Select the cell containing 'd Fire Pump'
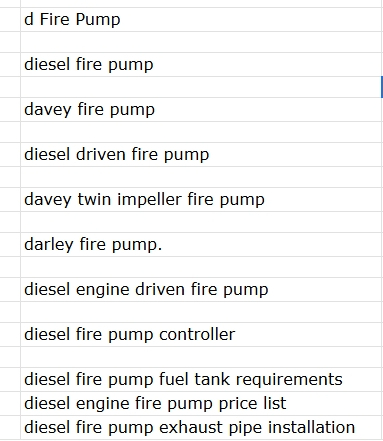 201,20
